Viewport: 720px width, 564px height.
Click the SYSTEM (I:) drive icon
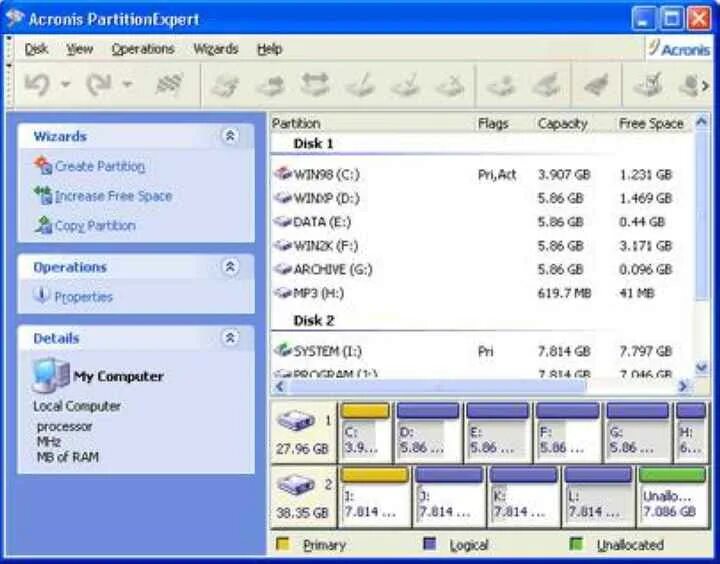coord(283,350)
